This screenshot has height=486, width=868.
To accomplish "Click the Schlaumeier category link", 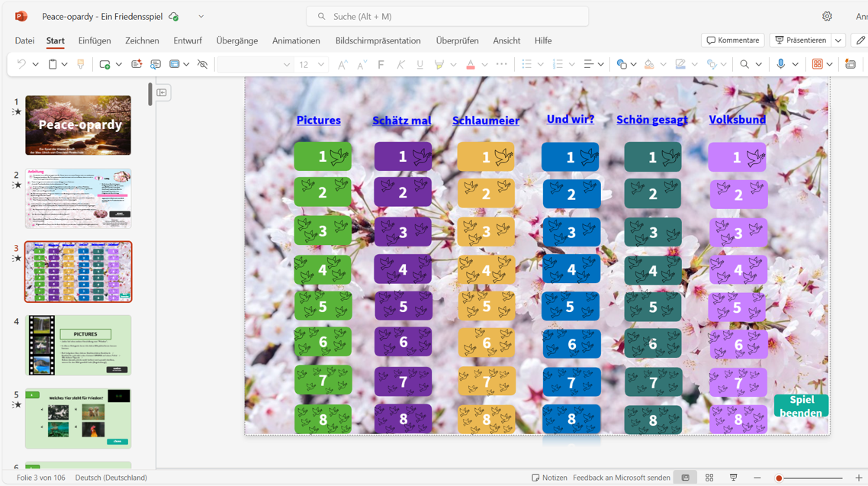I will [485, 121].
